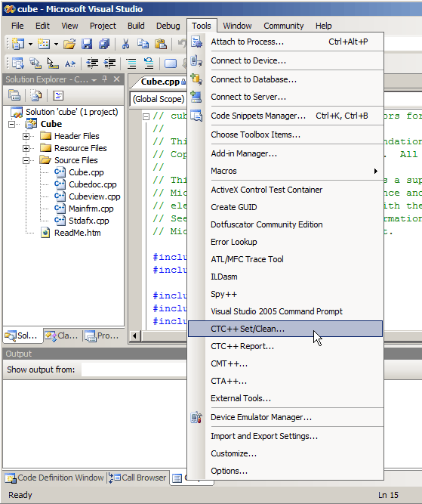Image resolution: width=422 pixels, height=504 pixels.
Task: Collapse the comment block in code editor
Action: click(x=146, y=116)
